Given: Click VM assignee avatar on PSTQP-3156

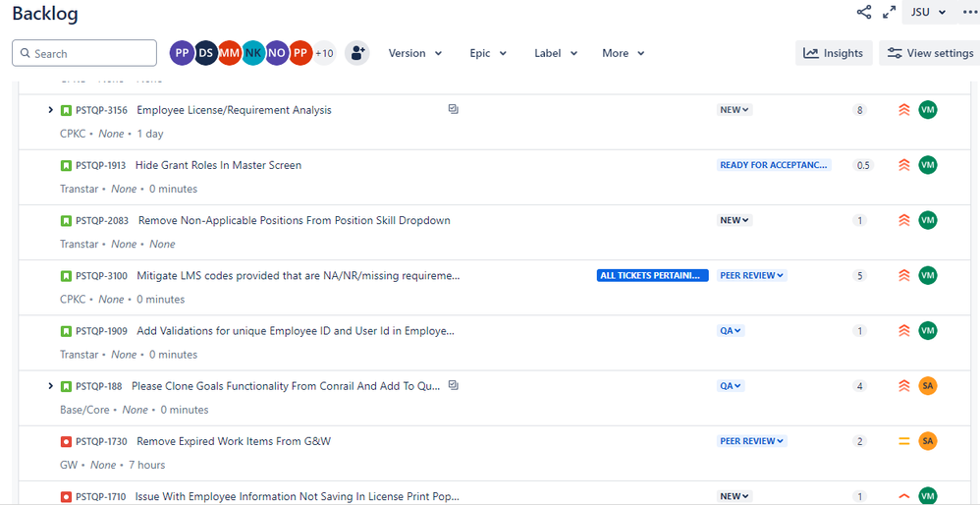Looking at the screenshot, I should [928, 110].
